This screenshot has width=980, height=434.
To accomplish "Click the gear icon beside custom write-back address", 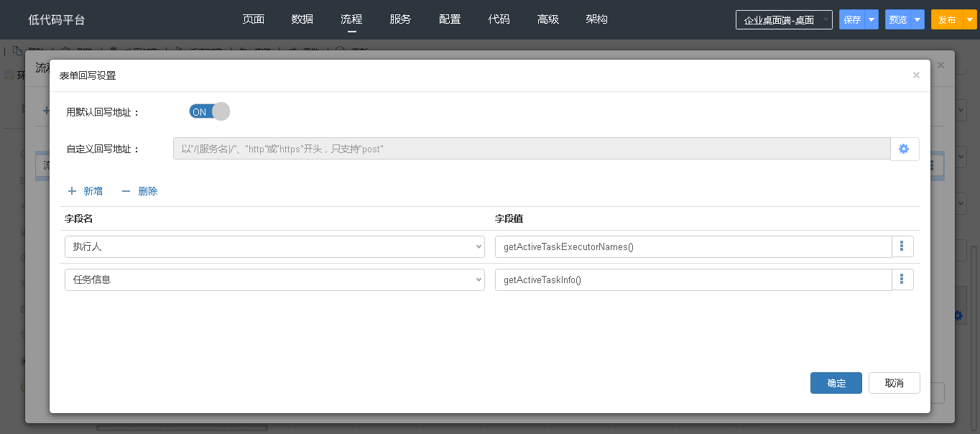I will pyautogui.click(x=904, y=149).
